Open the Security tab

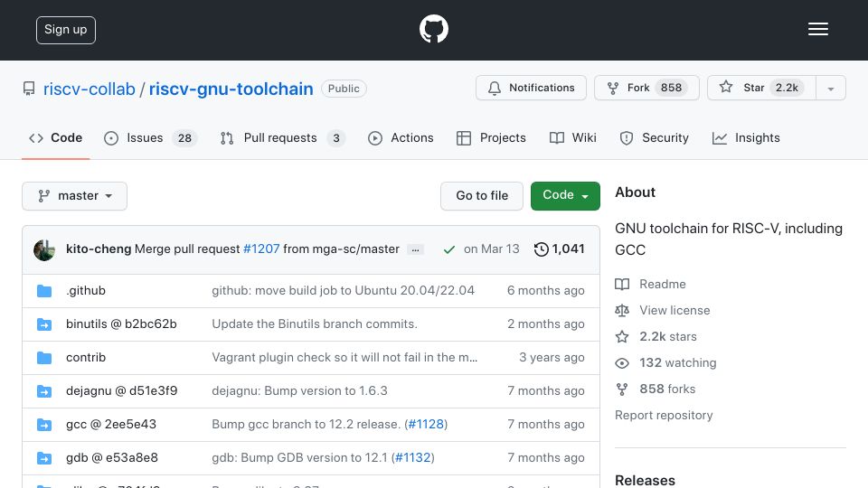coord(654,137)
